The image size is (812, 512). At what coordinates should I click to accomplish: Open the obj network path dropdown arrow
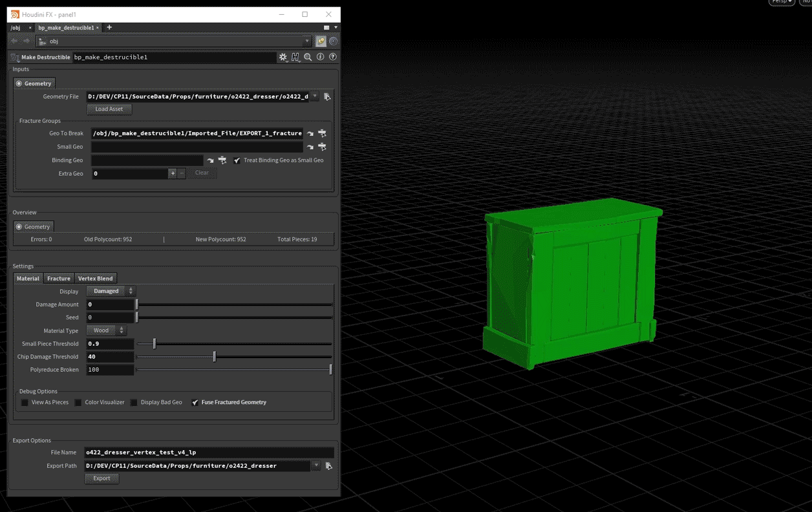tap(307, 41)
